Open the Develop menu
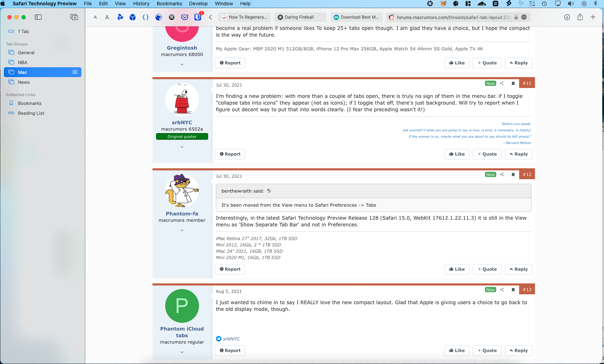 pos(198,4)
